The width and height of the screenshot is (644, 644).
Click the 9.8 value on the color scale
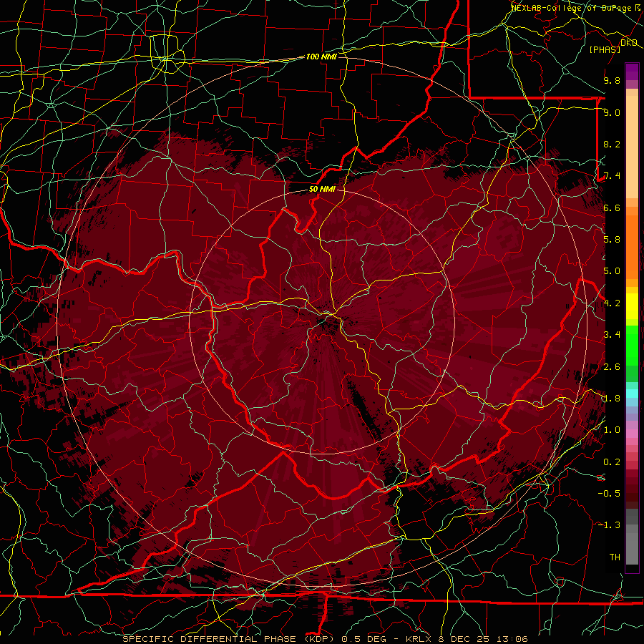pyautogui.click(x=612, y=80)
